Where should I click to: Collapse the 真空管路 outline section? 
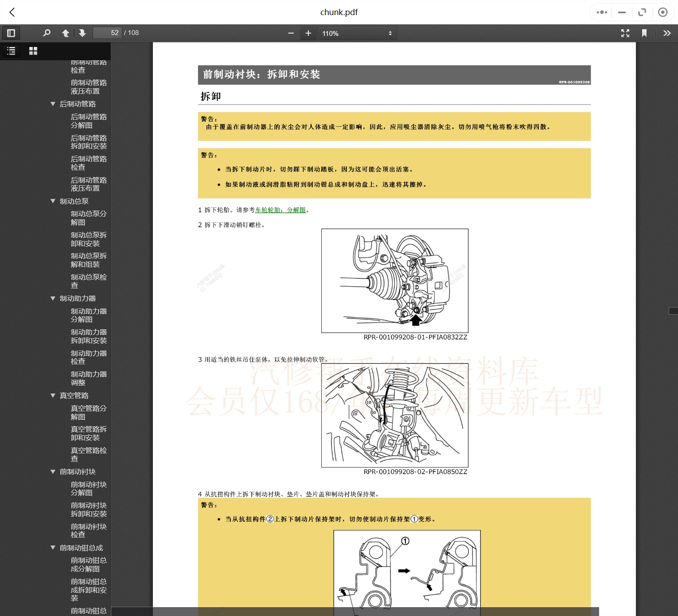pos(53,395)
